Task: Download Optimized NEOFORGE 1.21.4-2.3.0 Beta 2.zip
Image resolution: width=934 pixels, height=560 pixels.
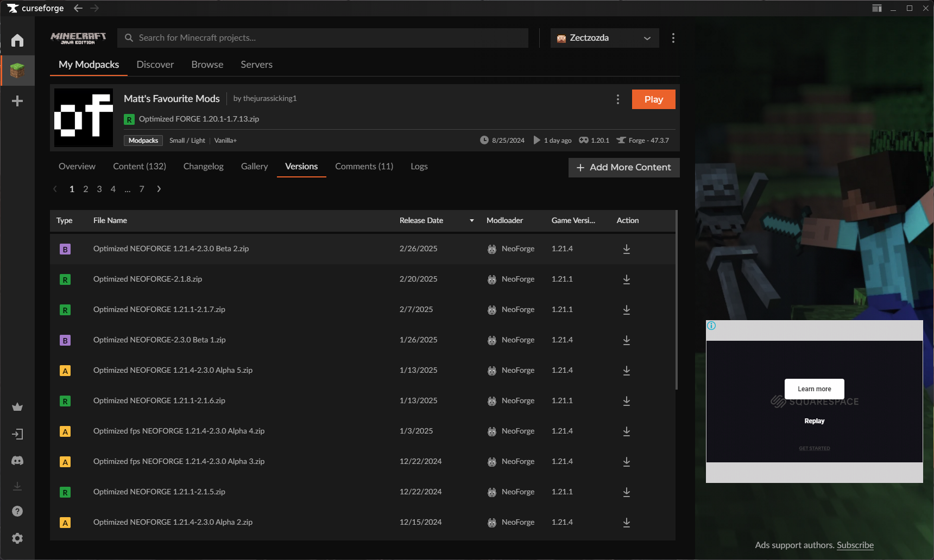Action: coord(626,249)
